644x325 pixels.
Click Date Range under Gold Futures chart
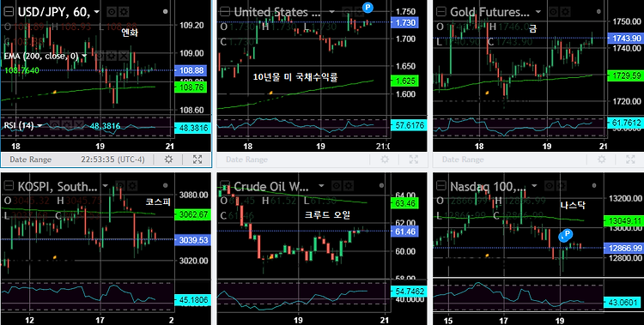[x=463, y=159]
